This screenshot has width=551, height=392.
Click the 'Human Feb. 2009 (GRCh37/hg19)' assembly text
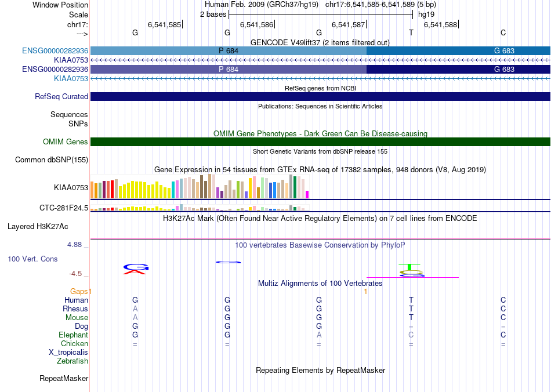click(262, 5)
